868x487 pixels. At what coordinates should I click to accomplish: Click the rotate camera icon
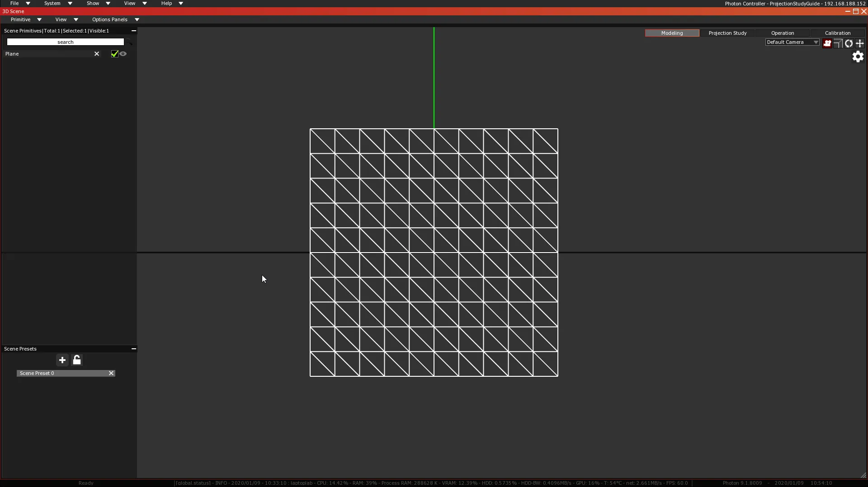click(849, 43)
